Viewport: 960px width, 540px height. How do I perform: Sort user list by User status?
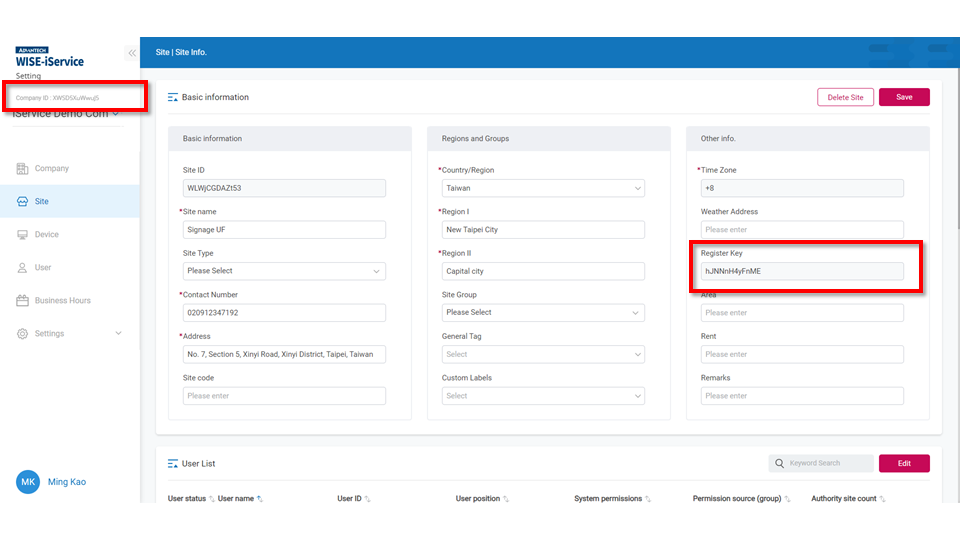click(x=212, y=499)
